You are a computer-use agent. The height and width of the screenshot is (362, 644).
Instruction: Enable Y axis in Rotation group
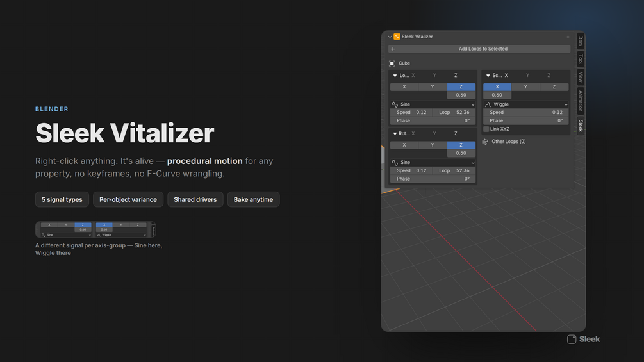point(433,145)
